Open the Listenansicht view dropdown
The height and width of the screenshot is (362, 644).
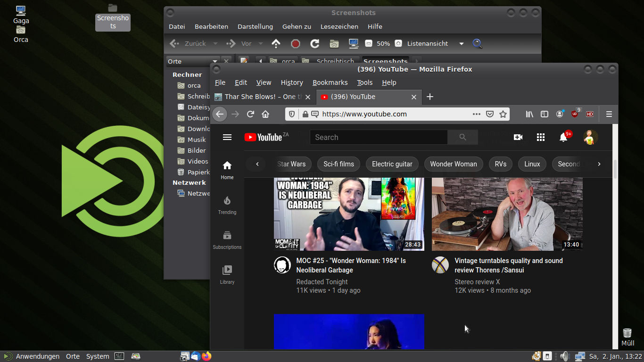point(436,43)
